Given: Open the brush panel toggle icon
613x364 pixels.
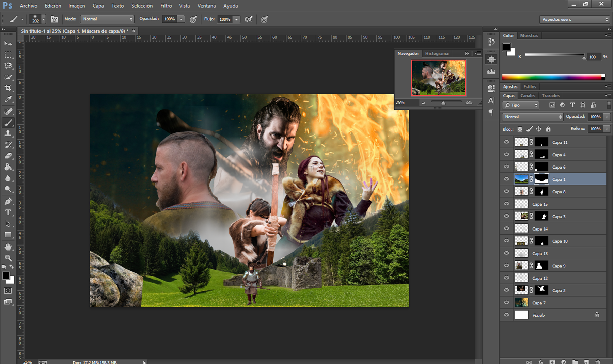Looking at the screenshot, I should [x=54, y=19].
